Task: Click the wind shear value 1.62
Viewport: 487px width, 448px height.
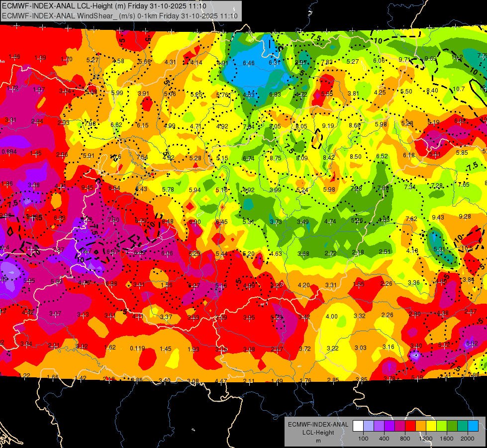Action: coord(110,347)
